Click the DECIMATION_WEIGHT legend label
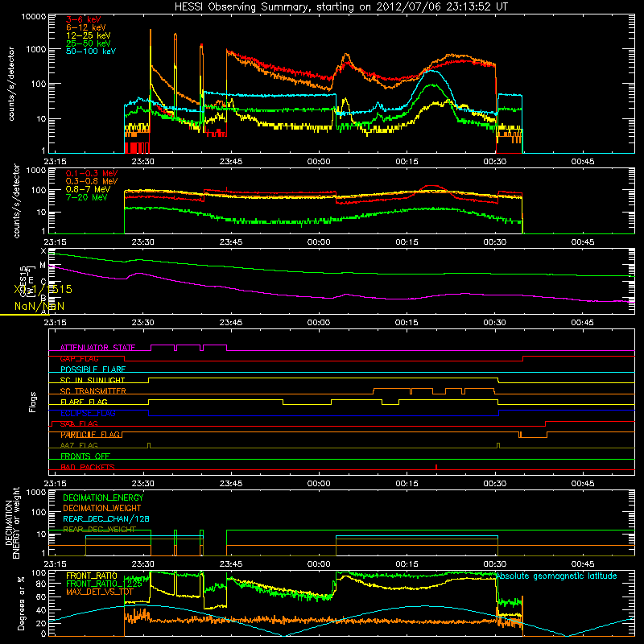 click(102, 508)
